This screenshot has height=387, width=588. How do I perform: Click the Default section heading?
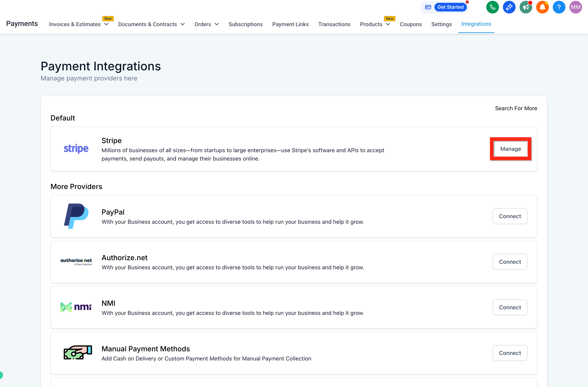63,118
